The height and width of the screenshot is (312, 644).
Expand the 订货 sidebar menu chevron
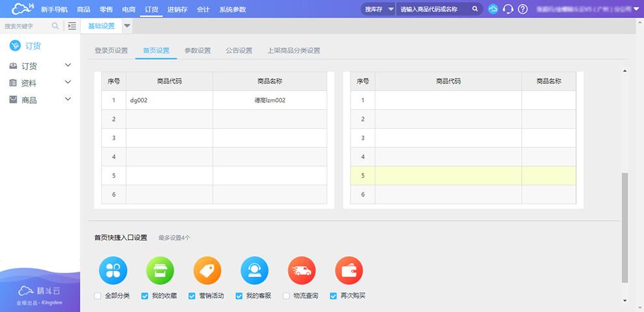tap(68, 65)
